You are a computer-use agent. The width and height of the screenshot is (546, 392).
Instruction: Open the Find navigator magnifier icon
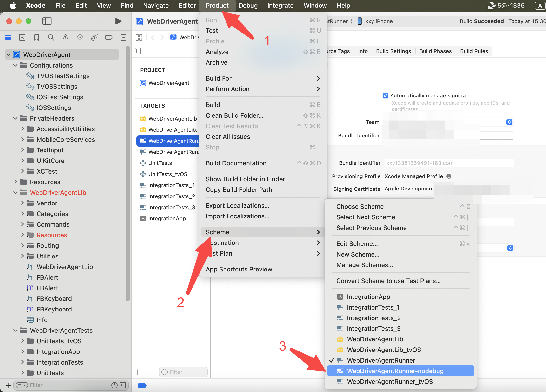(x=51, y=37)
